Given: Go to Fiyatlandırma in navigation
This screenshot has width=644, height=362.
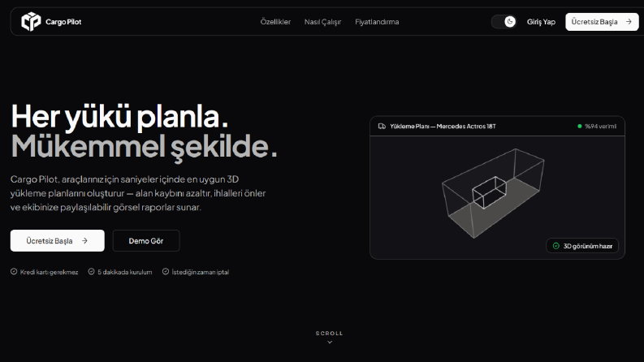Looking at the screenshot, I should [x=377, y=22].
